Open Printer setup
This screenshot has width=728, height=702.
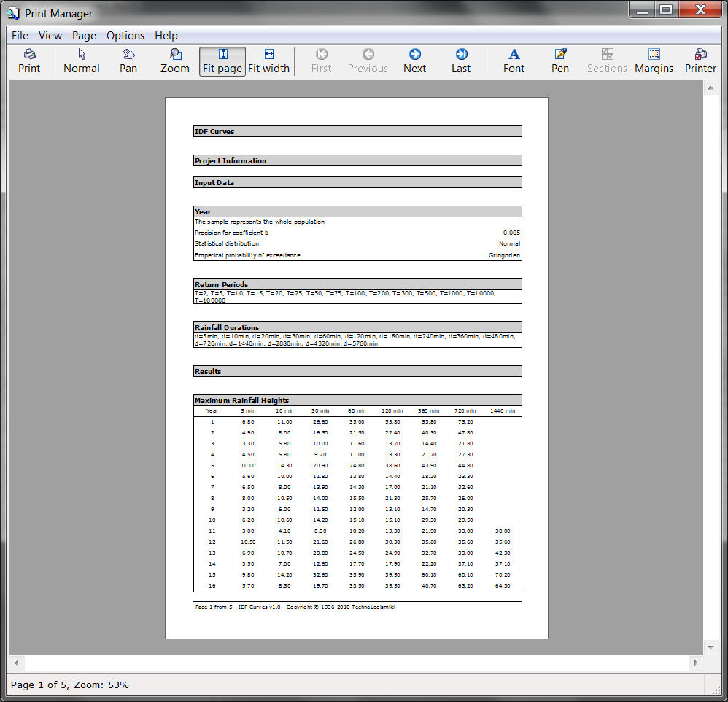(x=700, y=61)
